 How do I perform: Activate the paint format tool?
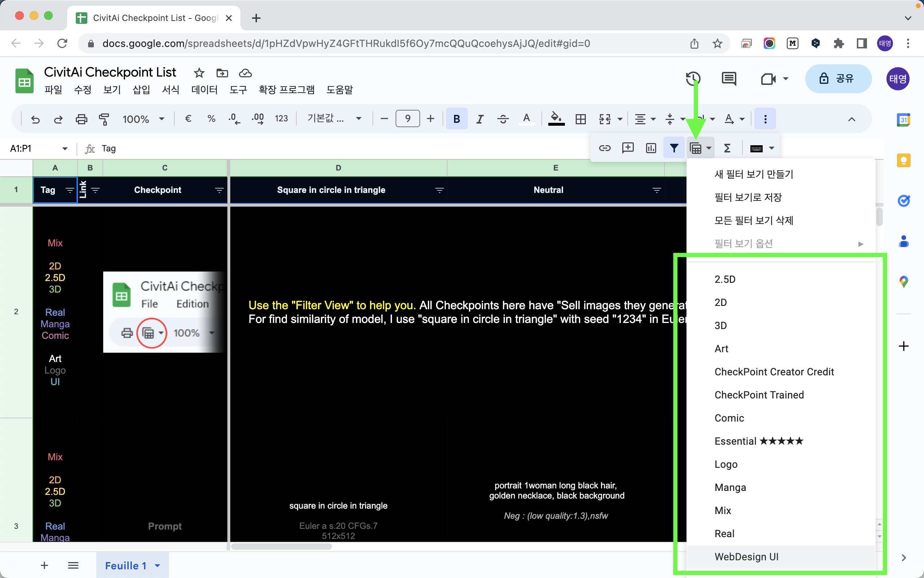pos(104,119)
